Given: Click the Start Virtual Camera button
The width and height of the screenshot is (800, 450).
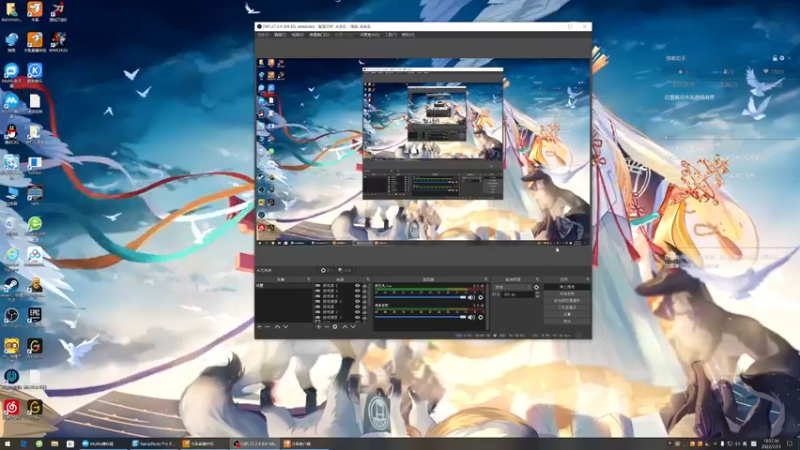Looking at the screenshot, I should click(x=567, y=301).
